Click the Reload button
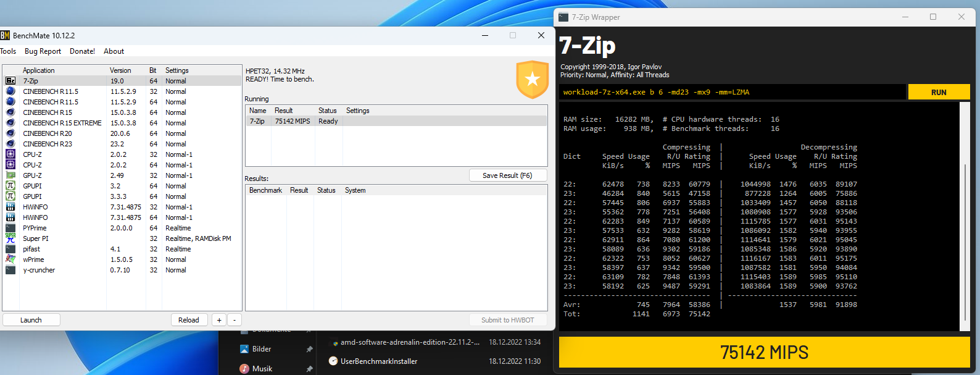 coord(189,320)
